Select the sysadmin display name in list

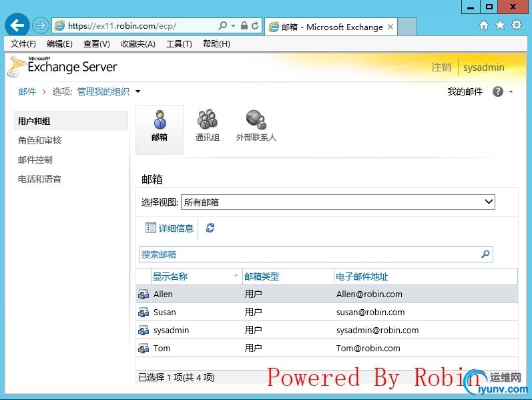click(x=171, y=330)
